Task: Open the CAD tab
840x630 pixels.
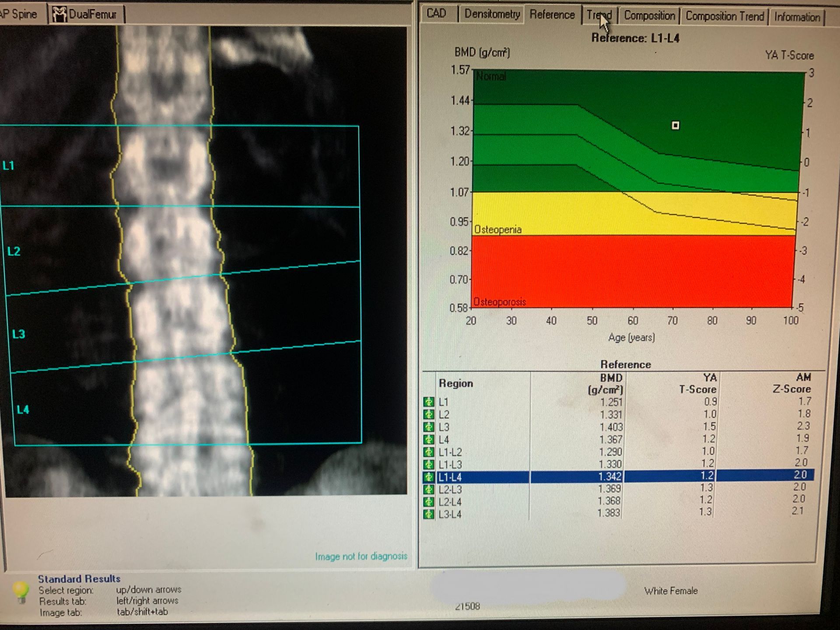Action: pos(437,13)
